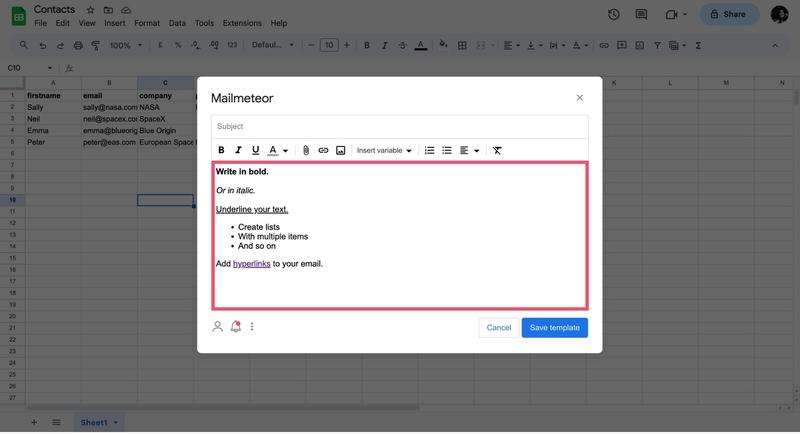Click the cloud save status icon
The image size is (800, 434).
[x=126, y=10]
